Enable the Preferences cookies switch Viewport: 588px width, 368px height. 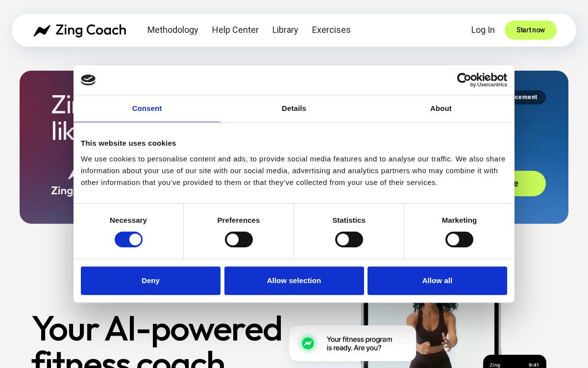coord(239,239)
